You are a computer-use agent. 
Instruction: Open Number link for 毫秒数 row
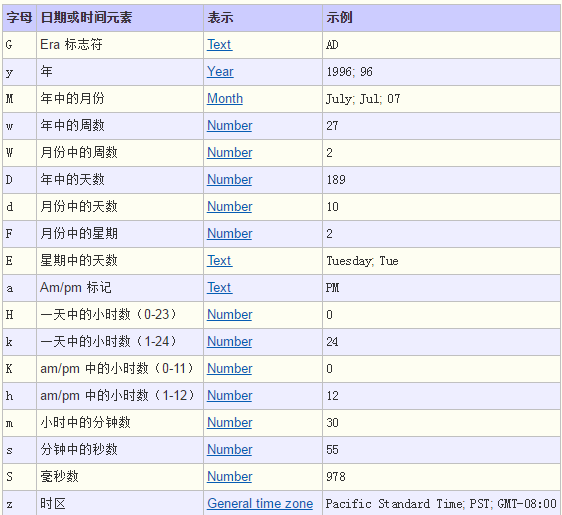click(230, 477)
